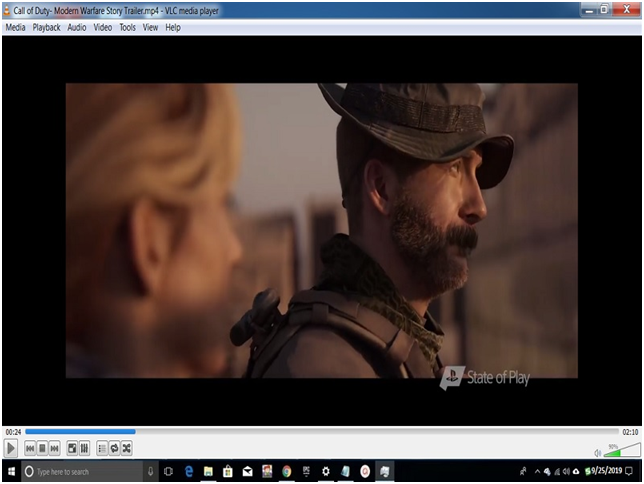This screenshot has height=484, width=644.
Task: Open Microsoft Store from taskbar
Action: point(228,472)
